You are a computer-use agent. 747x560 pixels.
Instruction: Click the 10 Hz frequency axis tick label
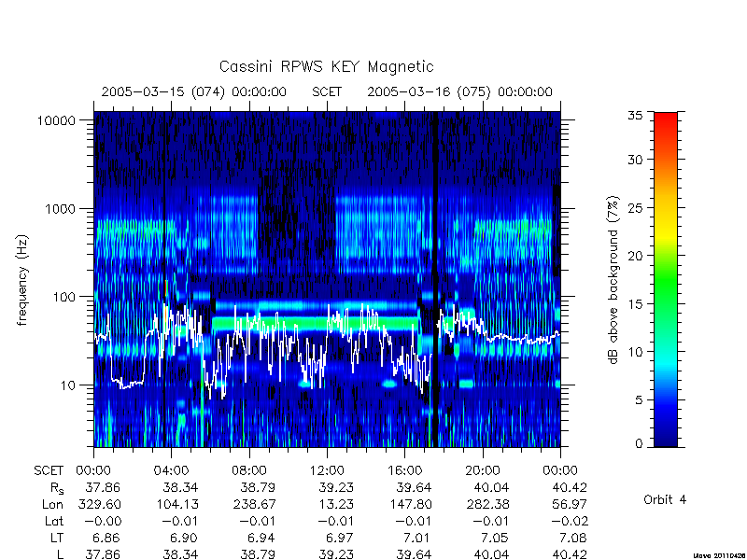click(x=68, y=385)
